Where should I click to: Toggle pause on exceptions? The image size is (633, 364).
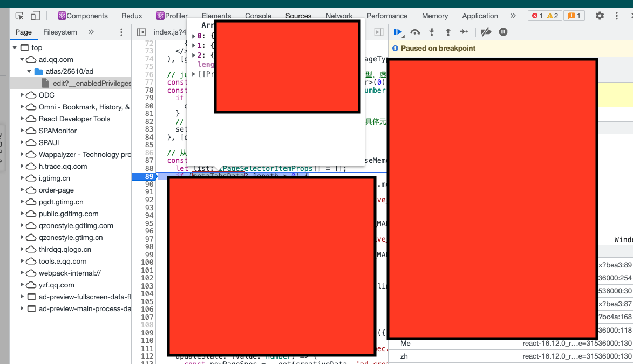pos(503,32)
